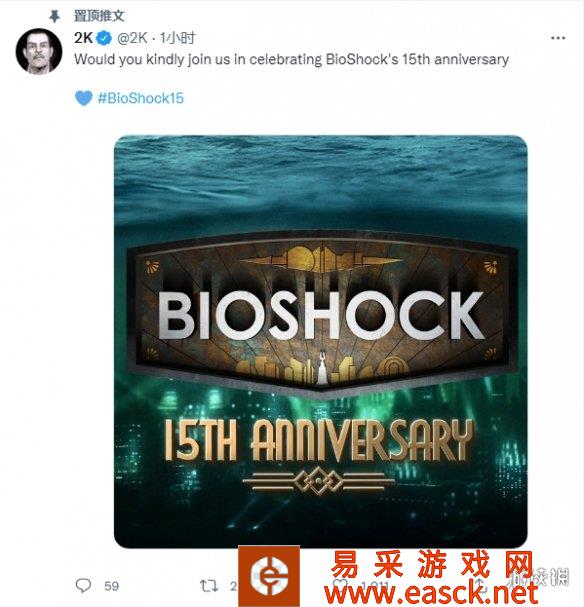The image size is (584, 607).
Task: Click the @2K handle link
Action: [132, 38]
